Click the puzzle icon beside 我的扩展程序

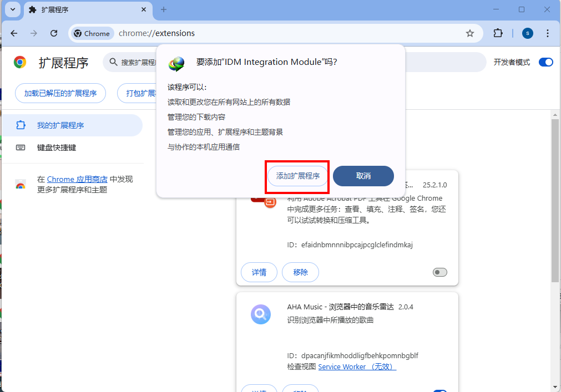point(21,125)
